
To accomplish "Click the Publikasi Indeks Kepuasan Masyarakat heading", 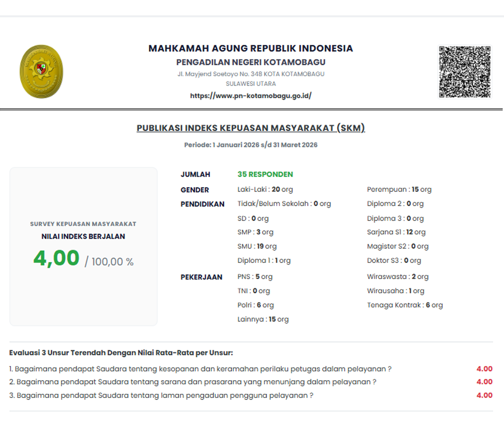I will [x=251, y=128].
